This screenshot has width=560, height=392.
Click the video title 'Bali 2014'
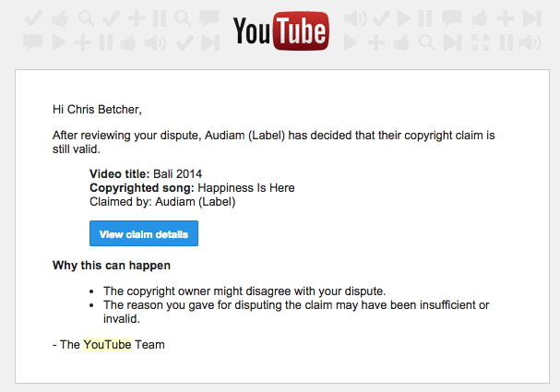click(177, 174)
